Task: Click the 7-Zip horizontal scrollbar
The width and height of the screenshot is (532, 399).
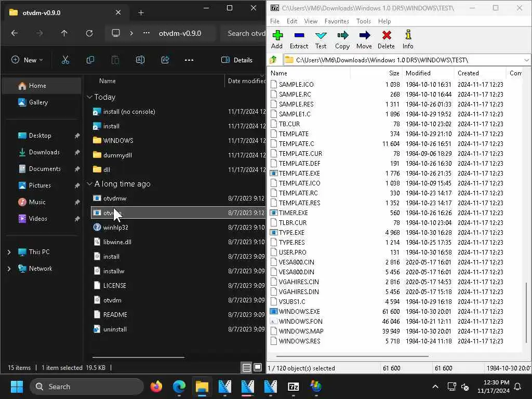Action: pos(352,356)
